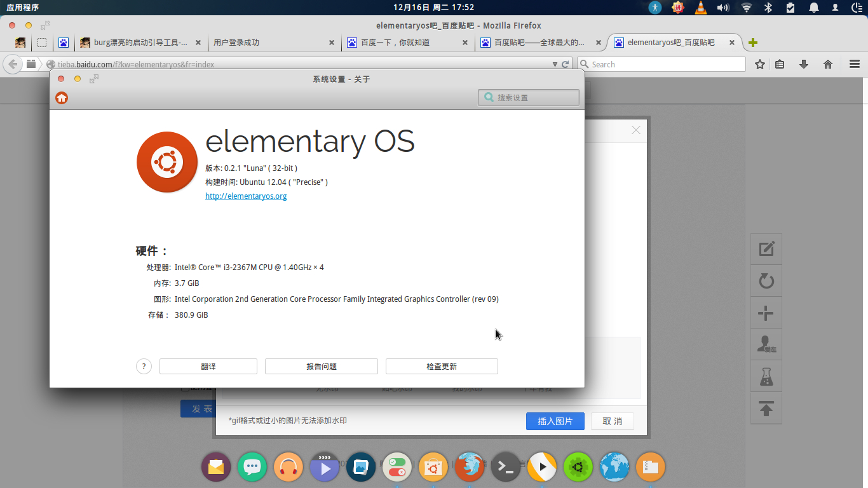
Task: Show Firefox bookmarks list icon
Action: (780, 64)
